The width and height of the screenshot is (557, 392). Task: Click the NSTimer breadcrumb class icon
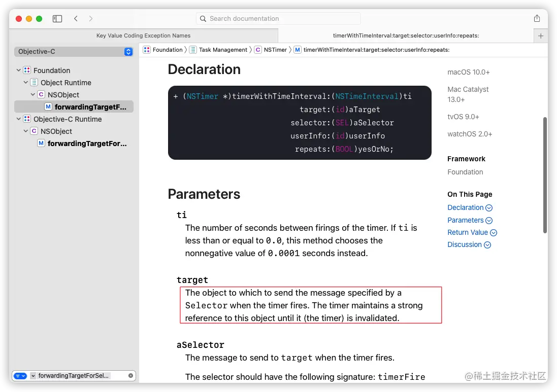click(257, 50)
